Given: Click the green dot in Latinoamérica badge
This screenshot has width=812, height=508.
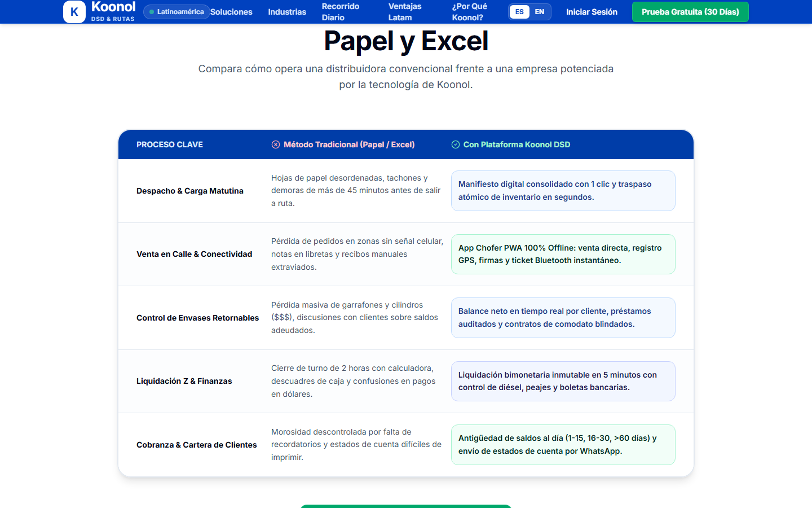Looking at the screenshot, I should click(x=152, y=12).
